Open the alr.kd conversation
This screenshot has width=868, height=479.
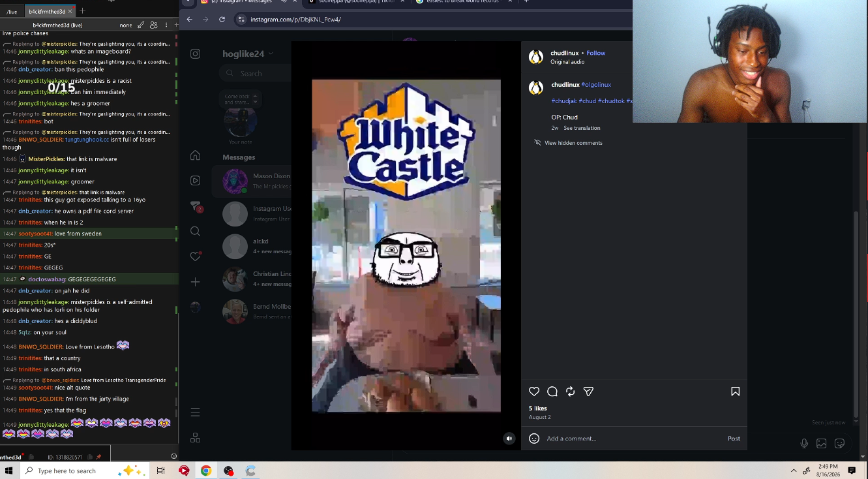(251, 246)
